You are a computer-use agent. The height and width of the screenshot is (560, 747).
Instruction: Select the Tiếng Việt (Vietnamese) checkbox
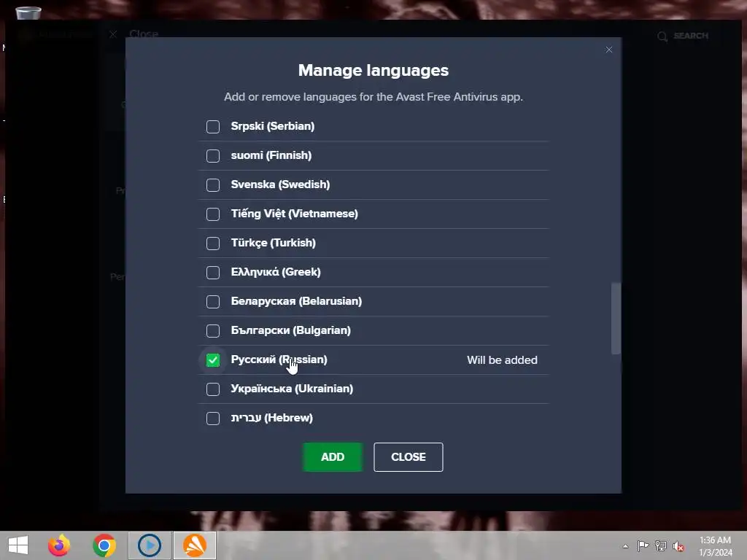coord(213,214)
